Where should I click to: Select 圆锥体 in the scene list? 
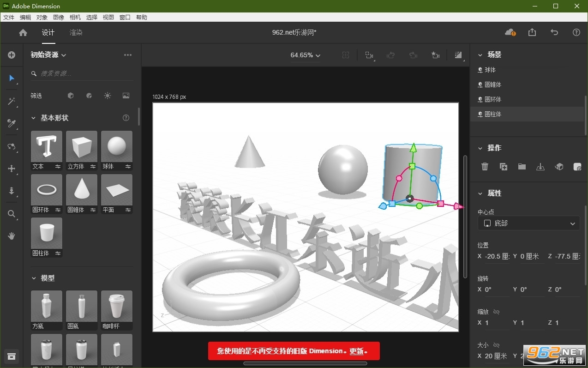[527, 84]
